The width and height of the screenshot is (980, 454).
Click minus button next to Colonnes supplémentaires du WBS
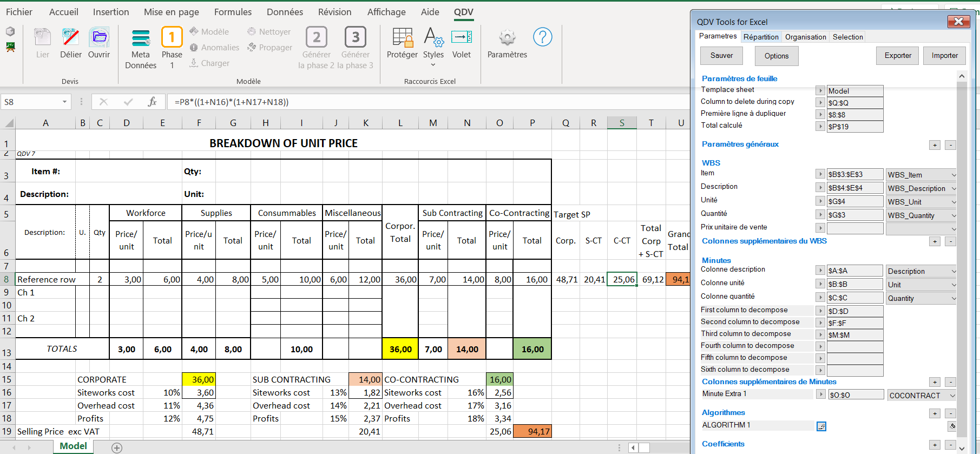[x=950, y=241]
